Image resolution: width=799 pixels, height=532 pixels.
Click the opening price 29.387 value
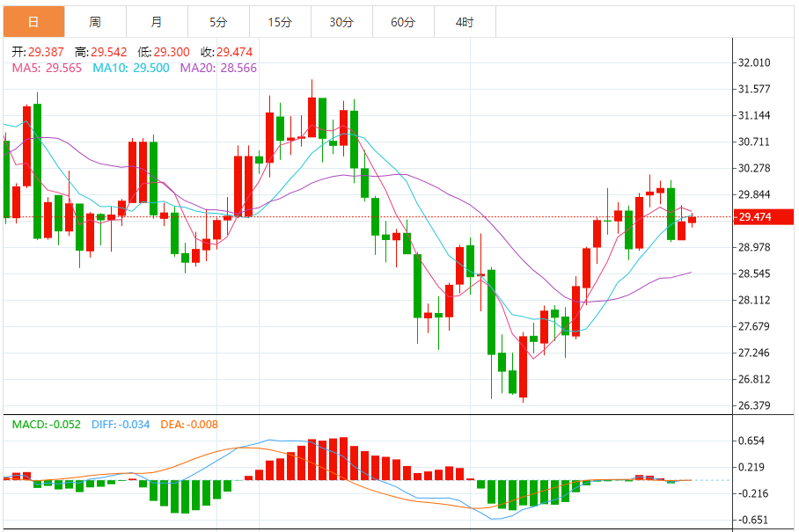pyautogui.click(x=46, y=52)
